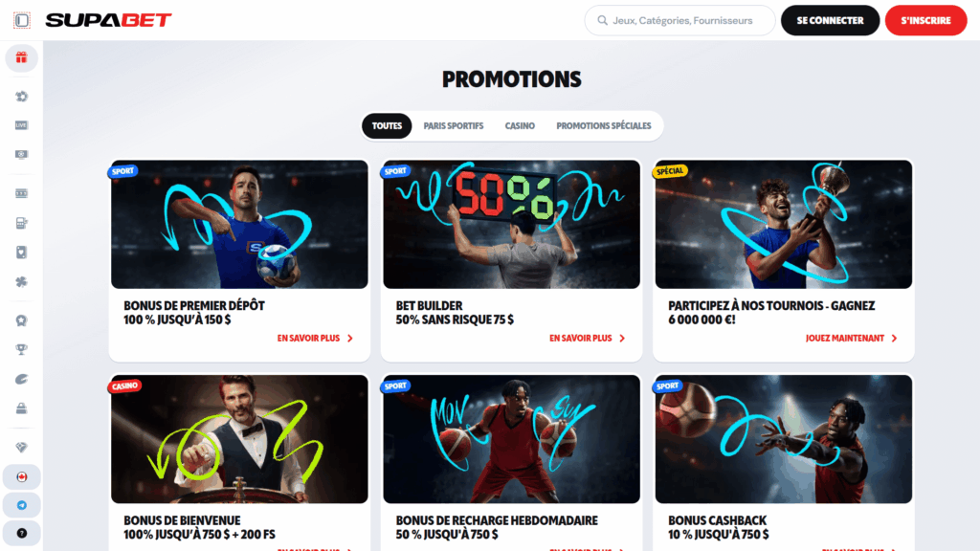Open the question mark help icon
Screen dimensions: 980x551
(21, 534)
